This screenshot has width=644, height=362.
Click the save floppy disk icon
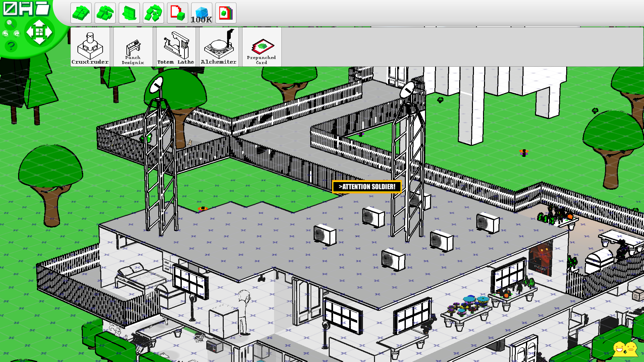pos(26,8)
